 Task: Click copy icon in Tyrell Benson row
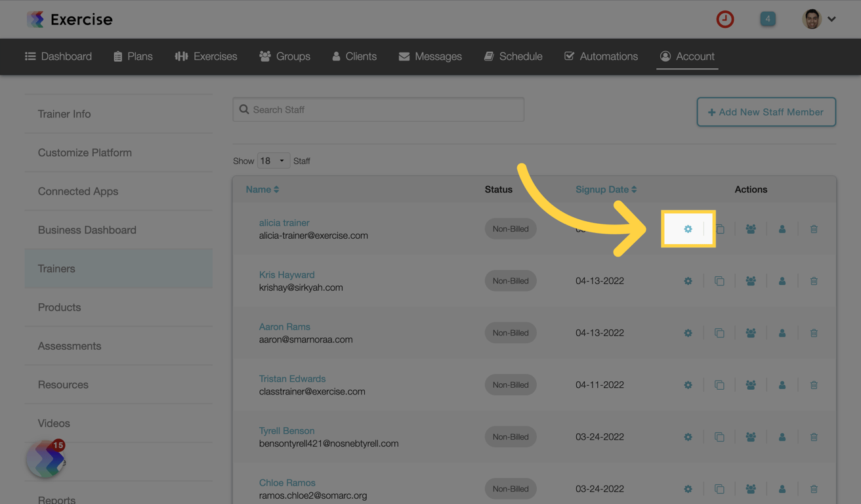pos(719,437)
